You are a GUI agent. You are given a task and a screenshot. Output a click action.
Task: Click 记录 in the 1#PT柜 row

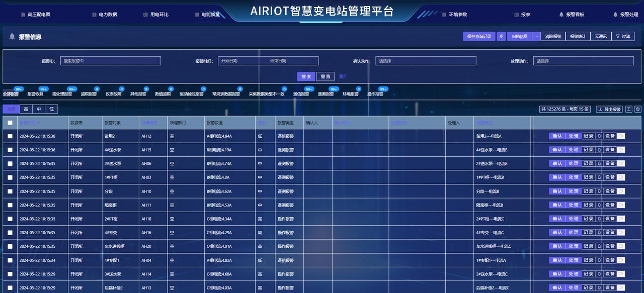[589, 177]
